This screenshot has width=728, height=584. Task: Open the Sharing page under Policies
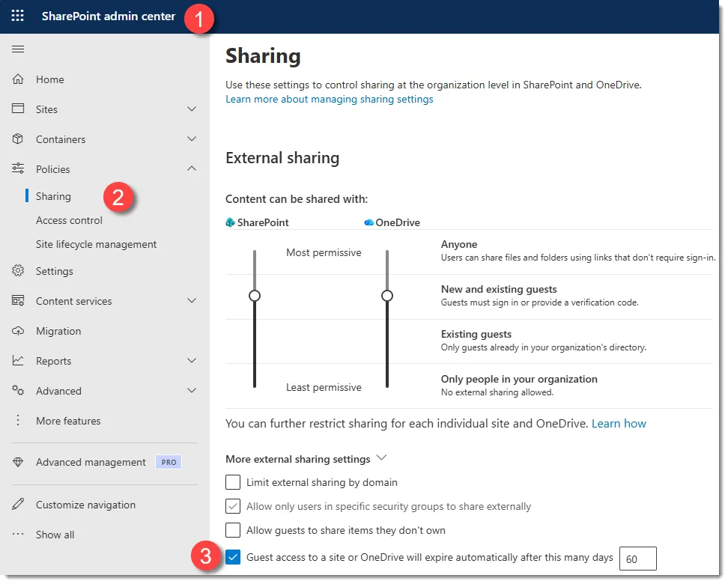click(x=52, y=195)
